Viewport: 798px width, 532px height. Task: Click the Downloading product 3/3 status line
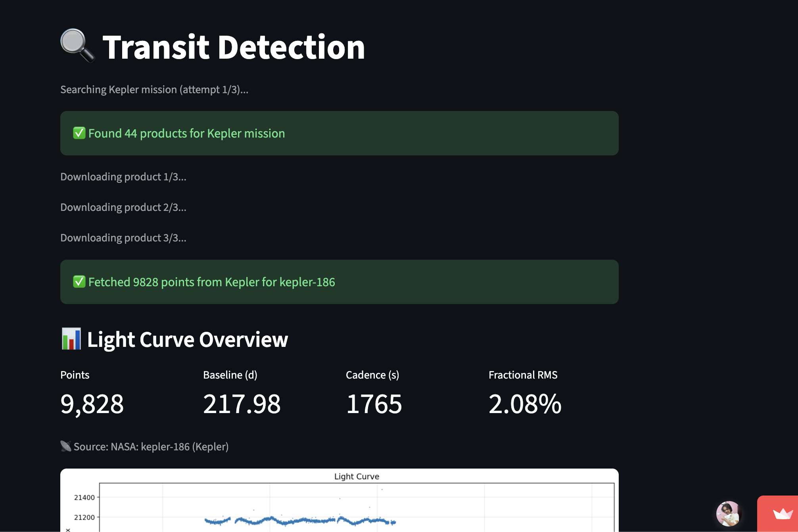pos(123,238)
